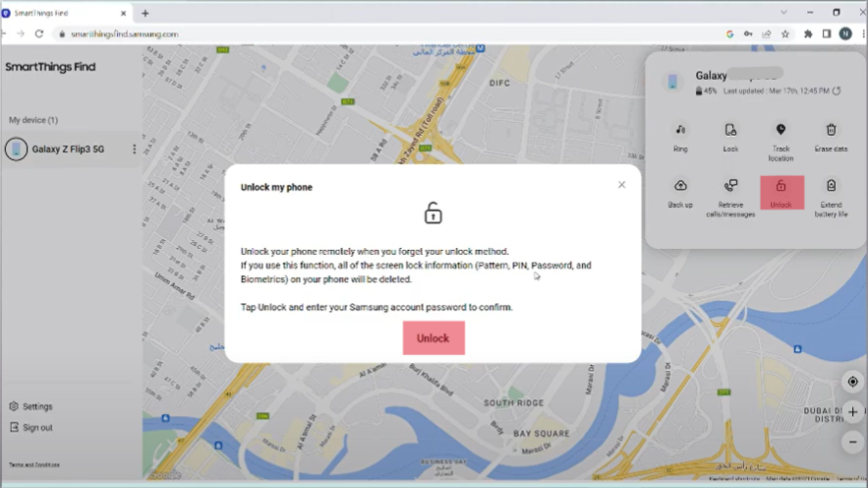The width and height of the screenshot is (868, 488).
Task: Open a new browser tab
Action: pos(145,14)
